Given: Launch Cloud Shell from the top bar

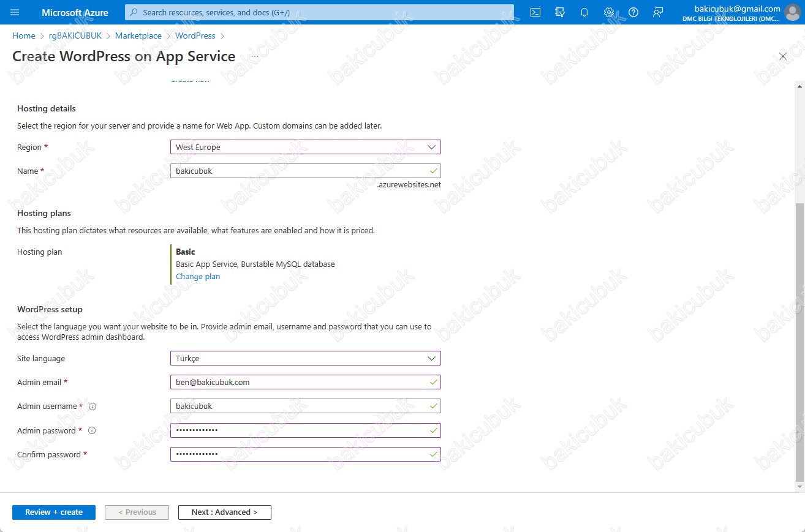Looking at the screenshot, I should tap(535, 12).
